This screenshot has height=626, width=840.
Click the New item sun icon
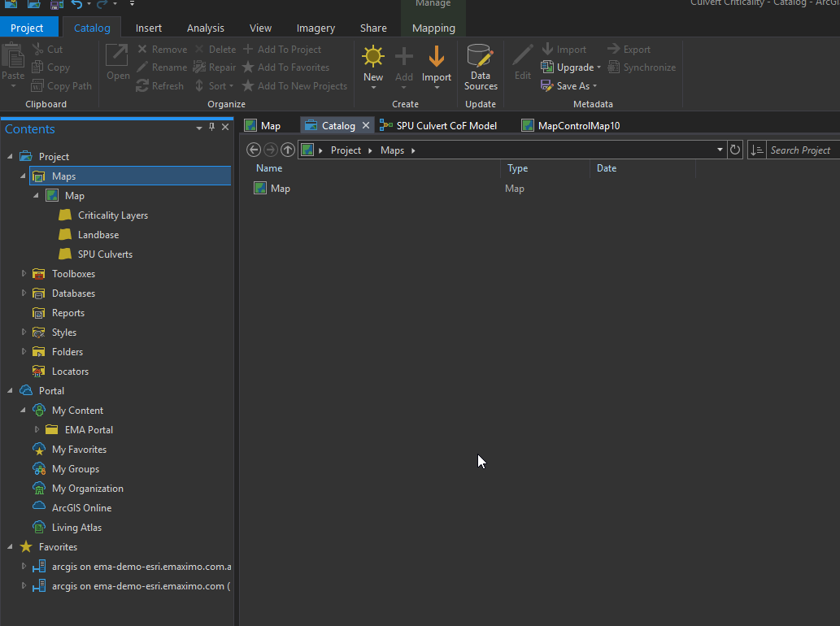373,57
